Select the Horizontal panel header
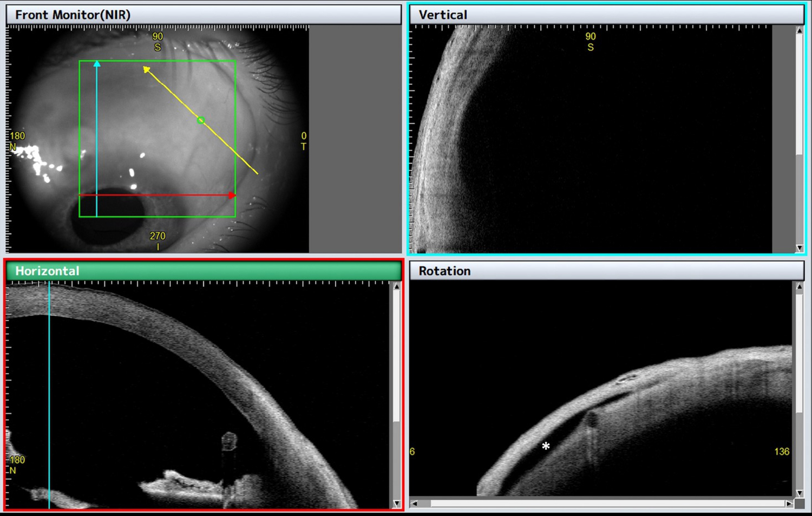 [x=204, y=271]
